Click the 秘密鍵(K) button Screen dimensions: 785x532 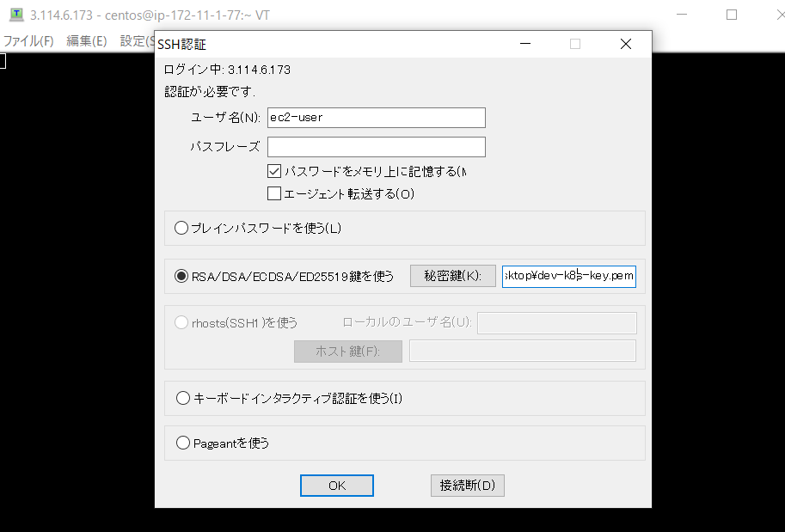pyautogui.click(x=453, y=276)
